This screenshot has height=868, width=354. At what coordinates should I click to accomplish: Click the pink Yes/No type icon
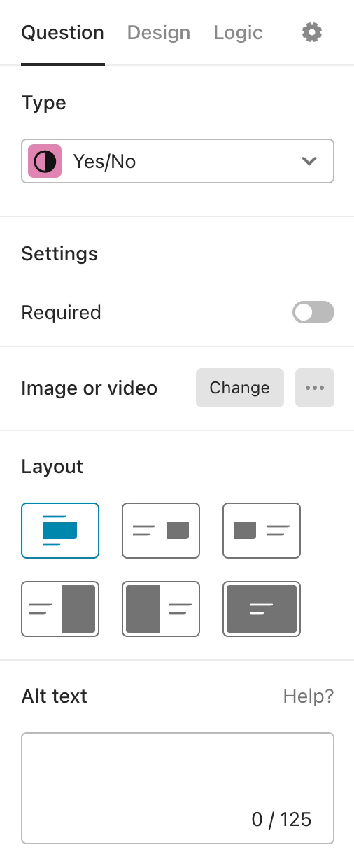(45, 161)
